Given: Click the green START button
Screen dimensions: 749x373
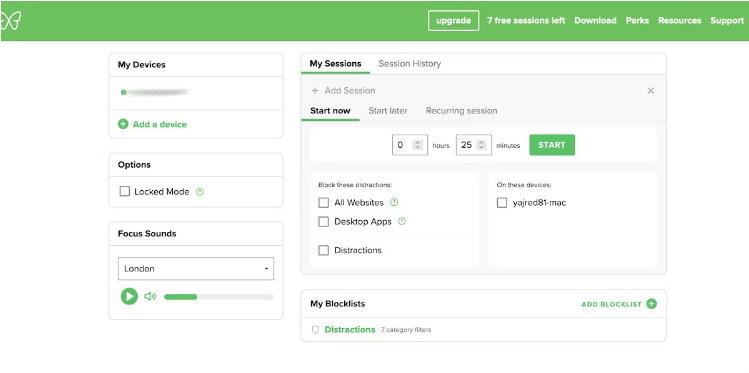Looking at the screenshot, I should (x=552, y=145).
